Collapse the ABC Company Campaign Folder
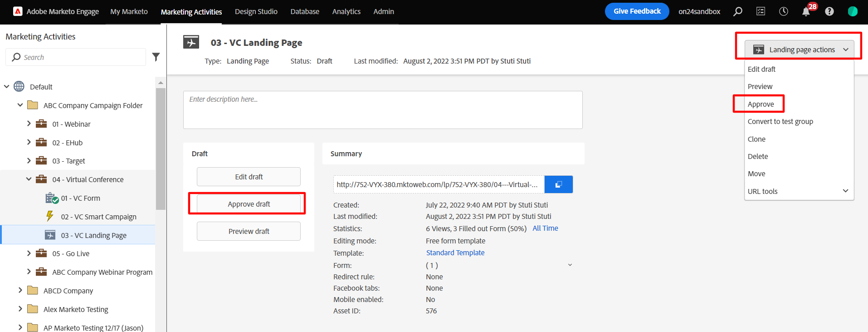Image resolution: width=868 pixels, height=332 pixels. pyautogui.click(x=20, y=105)
